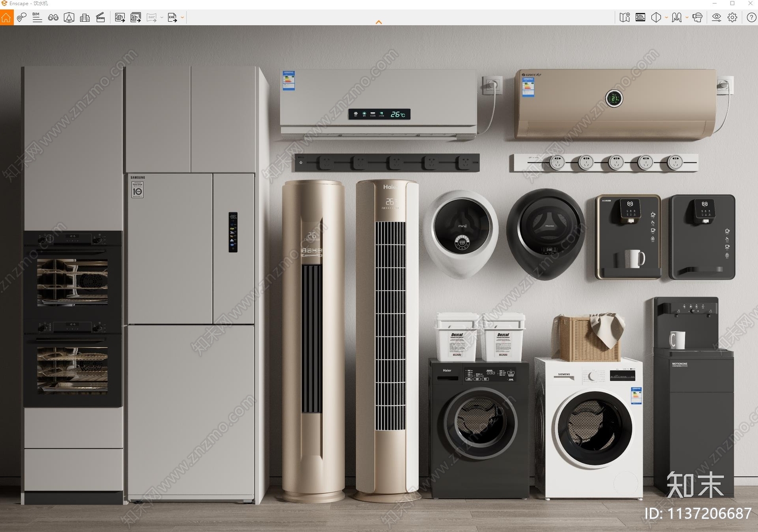Click the EXE standalone export icon
The image size is (758, 532).
pyautogui.click(x=172, y=18)
